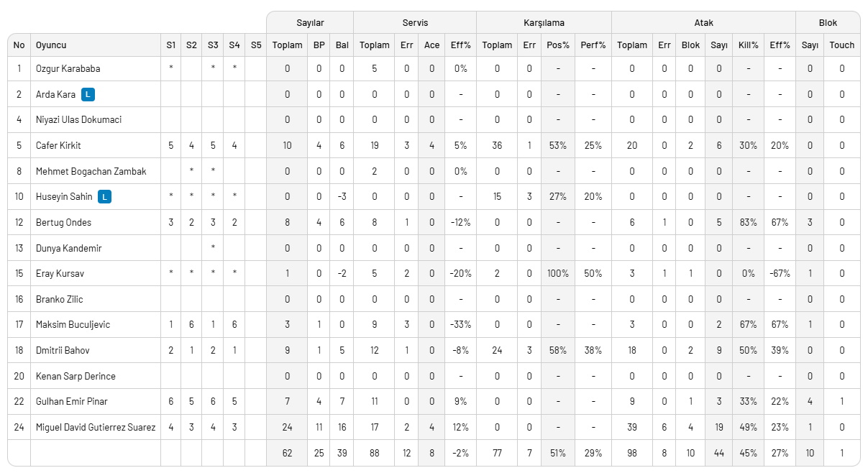Image resolution: width=868 pixels, height=473 pixels.
Task: Click the Oyuncu column header
Action: click(51, 45)
